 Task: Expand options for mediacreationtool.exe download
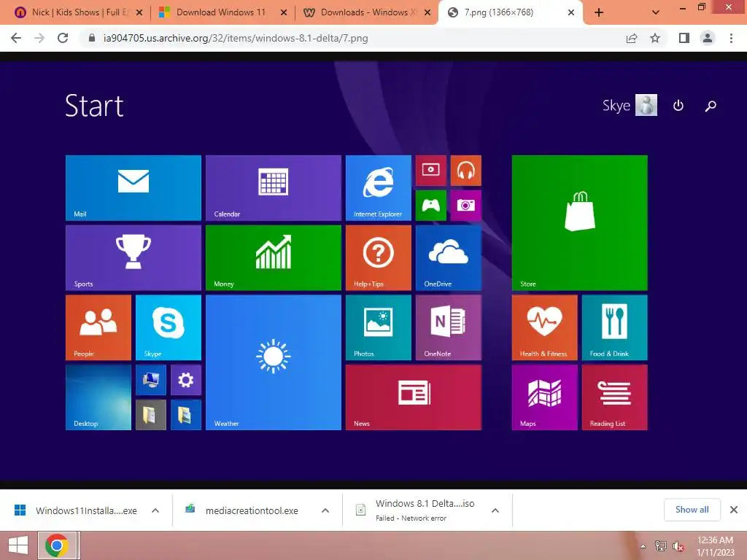(x=325, y=510)
